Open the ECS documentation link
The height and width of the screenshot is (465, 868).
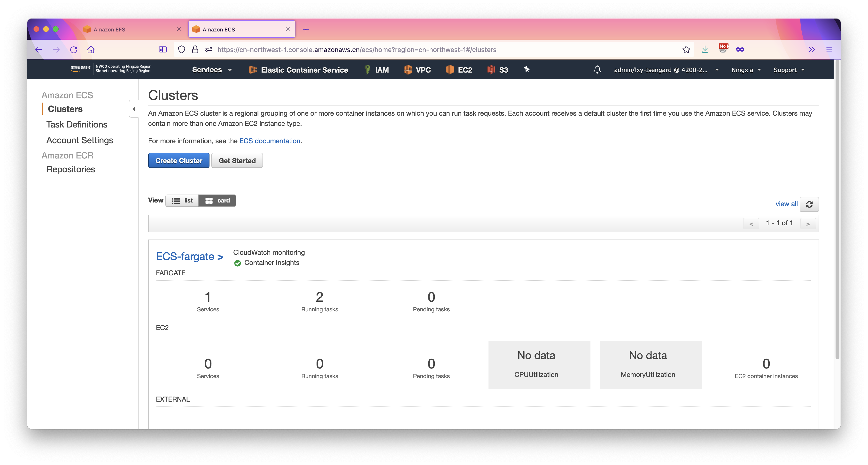270,141
